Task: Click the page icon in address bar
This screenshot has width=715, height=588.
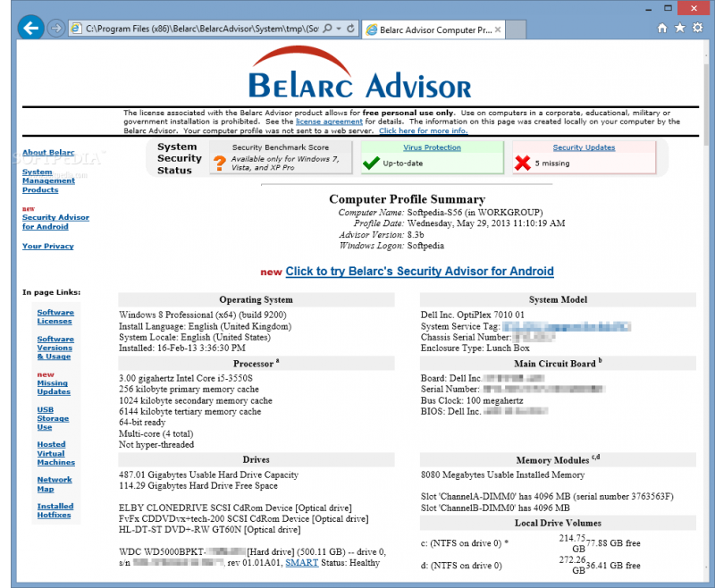Action: 76,29
